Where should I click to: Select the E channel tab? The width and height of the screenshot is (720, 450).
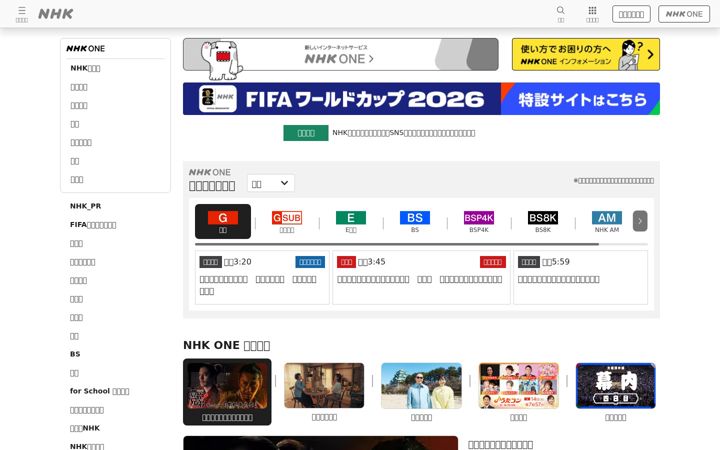click(351, 221)
